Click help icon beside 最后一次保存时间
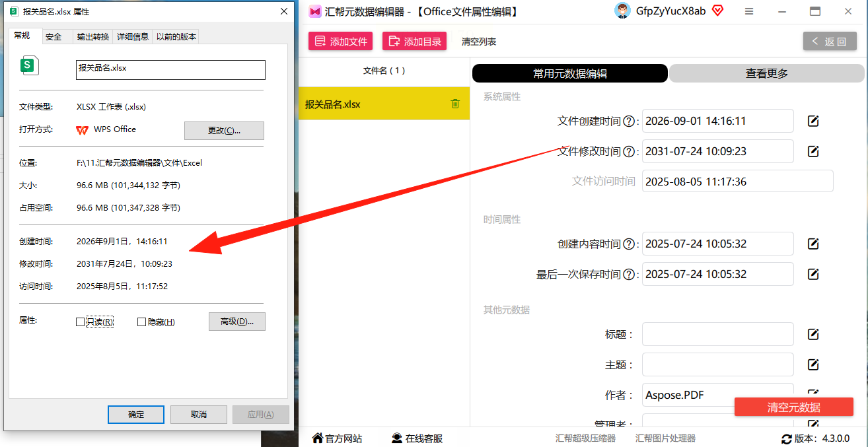This screenshot has width=868, height=447. [x=630, y=275]
